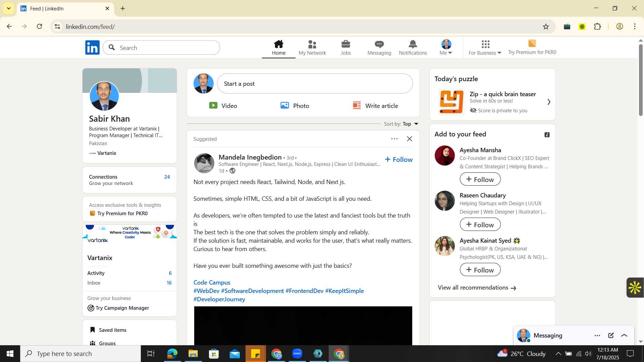The image size is (644, 362).
Task: Open Sabir Khan profile name
Action: [109, 119]
